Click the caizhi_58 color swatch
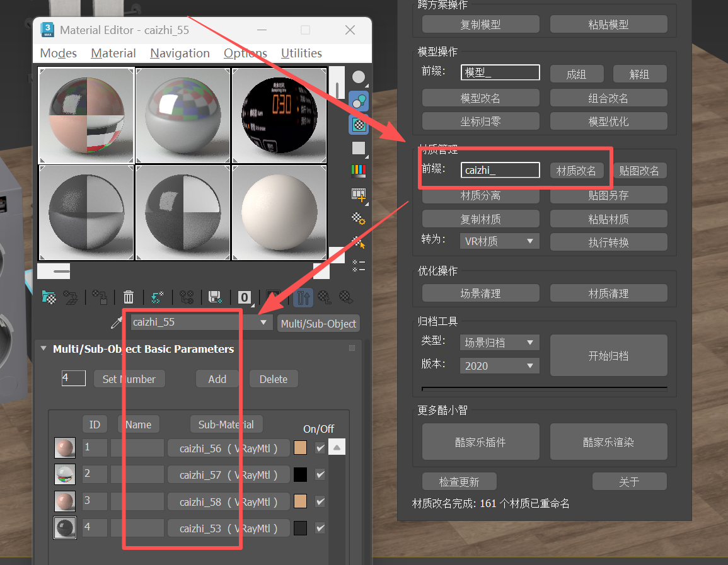This screenshot has height=565, width=728. 301,501
